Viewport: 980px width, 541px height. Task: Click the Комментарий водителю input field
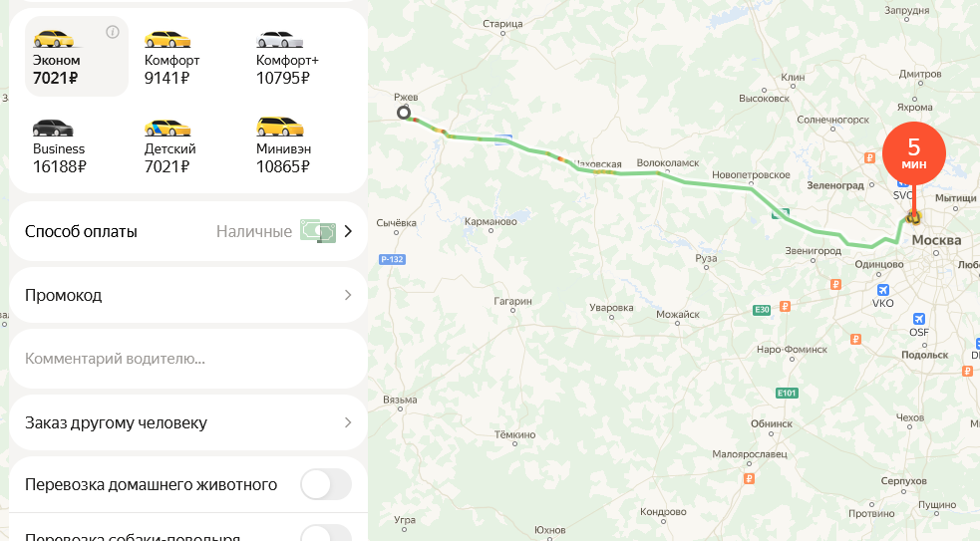188,359
